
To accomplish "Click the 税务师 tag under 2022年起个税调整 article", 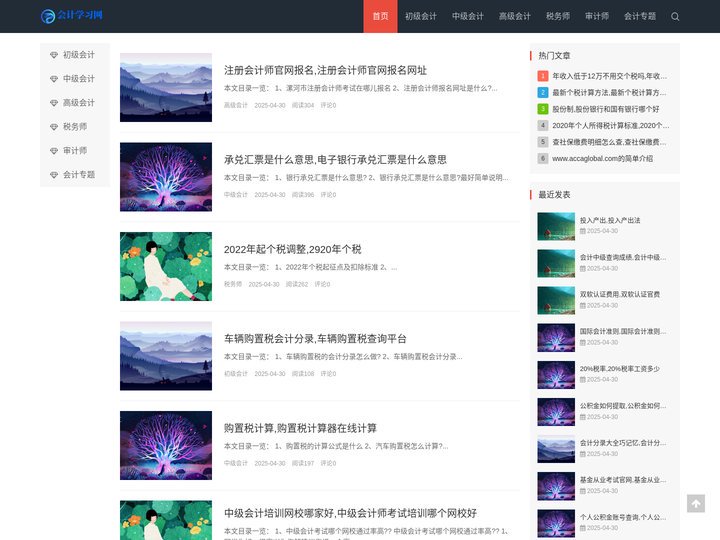I will [233, 284].
